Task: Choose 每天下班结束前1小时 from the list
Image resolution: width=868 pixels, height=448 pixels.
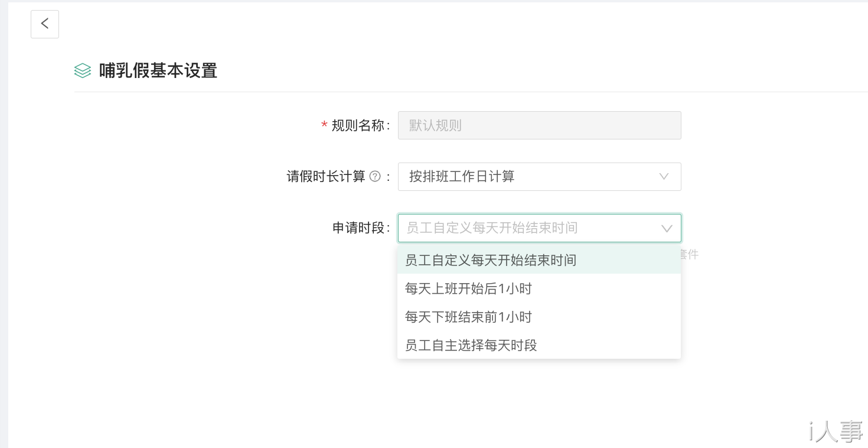Action: point(467,317)
